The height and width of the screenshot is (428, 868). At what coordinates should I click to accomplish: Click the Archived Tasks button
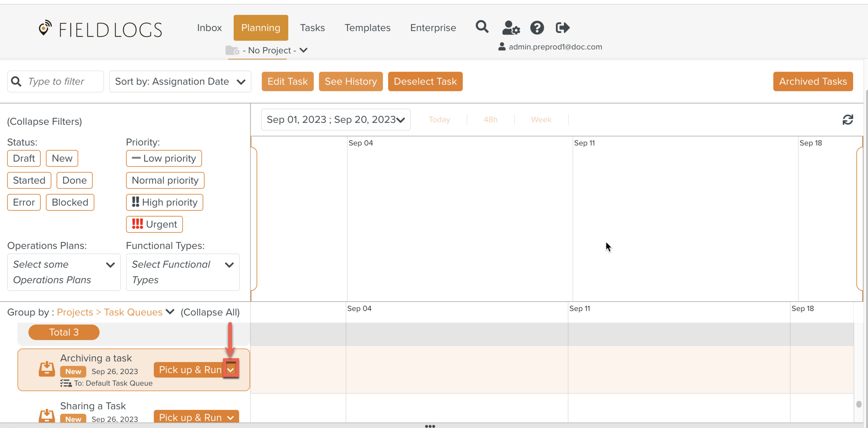click(x=812, y=82)
